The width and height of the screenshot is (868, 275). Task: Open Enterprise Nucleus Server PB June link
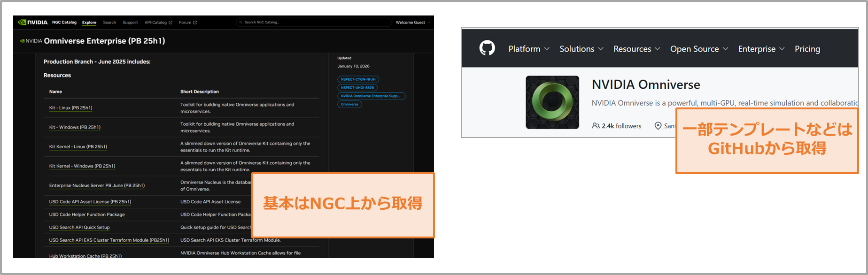click(x=97, y=185)
